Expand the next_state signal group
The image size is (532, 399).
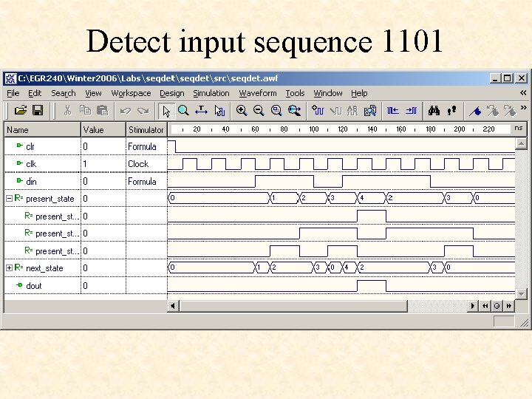pyautogui.click(x=9, y=268)
